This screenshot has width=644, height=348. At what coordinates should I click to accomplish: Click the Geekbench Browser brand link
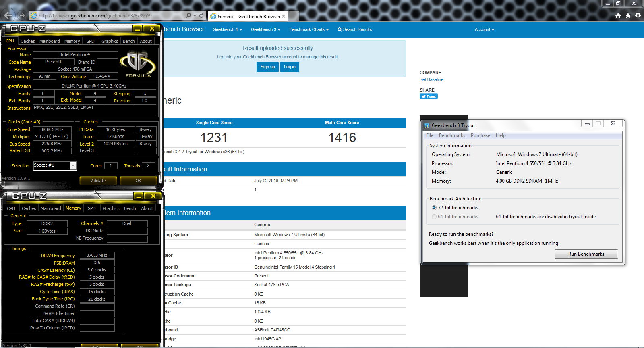tap(184, 29)
